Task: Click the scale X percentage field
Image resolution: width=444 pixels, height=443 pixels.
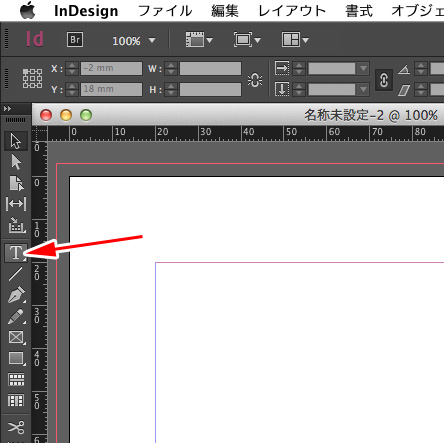Action: [332, 69]
